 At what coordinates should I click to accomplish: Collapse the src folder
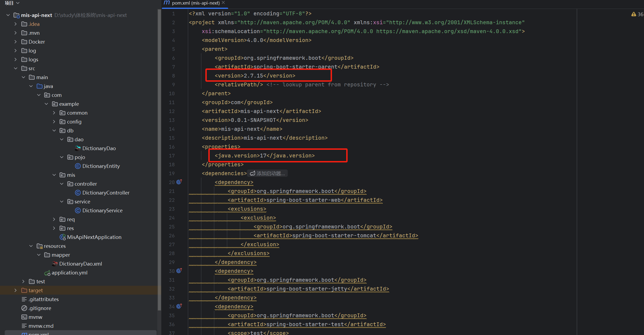tap(16, 68)
